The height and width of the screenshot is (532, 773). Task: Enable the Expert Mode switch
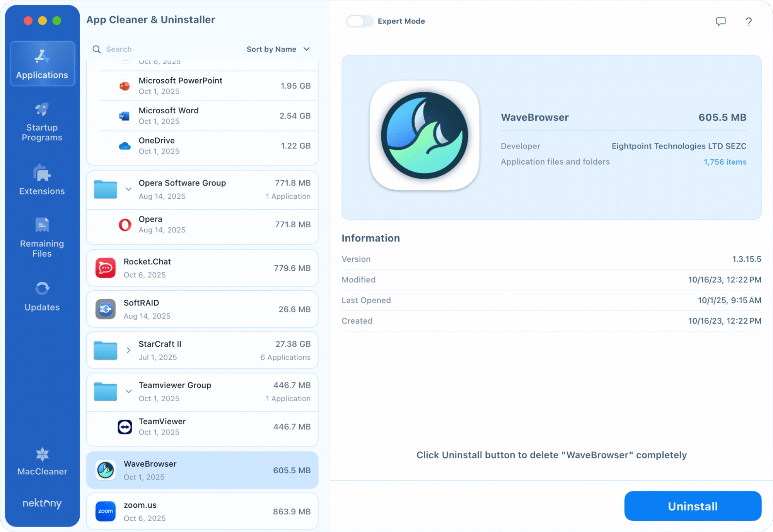(x=359, y=21)
